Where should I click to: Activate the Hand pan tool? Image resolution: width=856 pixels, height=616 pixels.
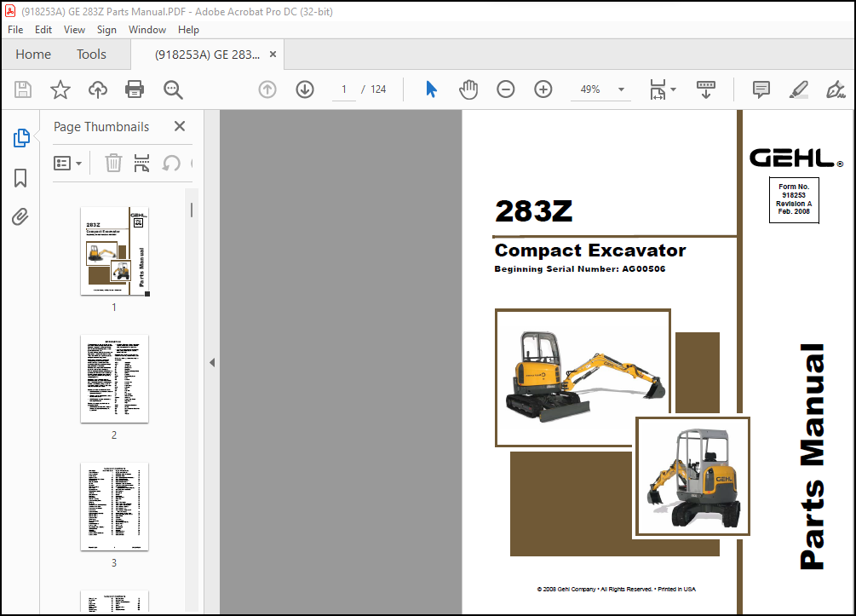click(468, 89)
